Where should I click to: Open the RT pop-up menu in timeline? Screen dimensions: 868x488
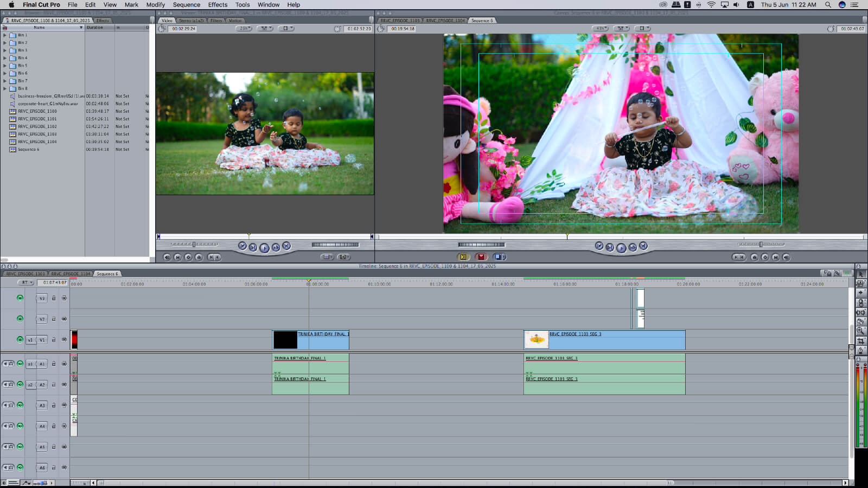click(x=25, y=282)
